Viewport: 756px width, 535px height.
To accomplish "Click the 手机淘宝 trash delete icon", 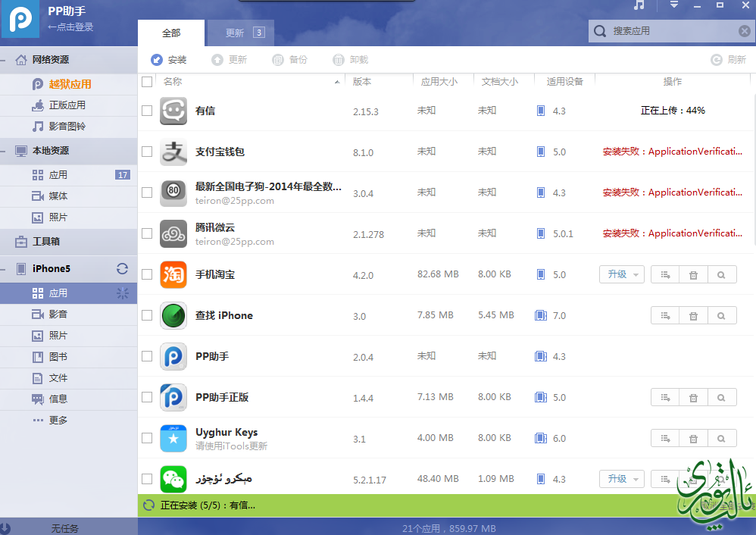I will pyautogui.click(x=693, y=274).
